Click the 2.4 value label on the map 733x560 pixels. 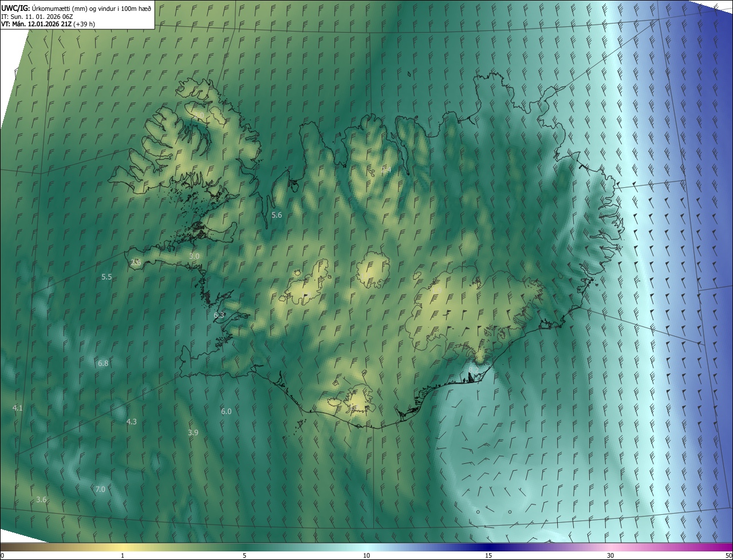(386, 170)
